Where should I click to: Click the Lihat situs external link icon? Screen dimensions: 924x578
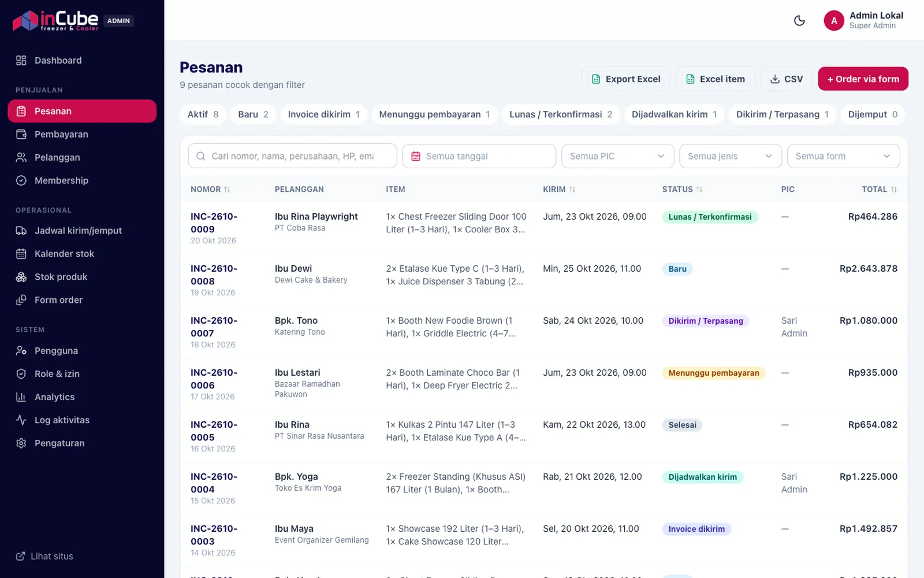(x=20, y=556)
